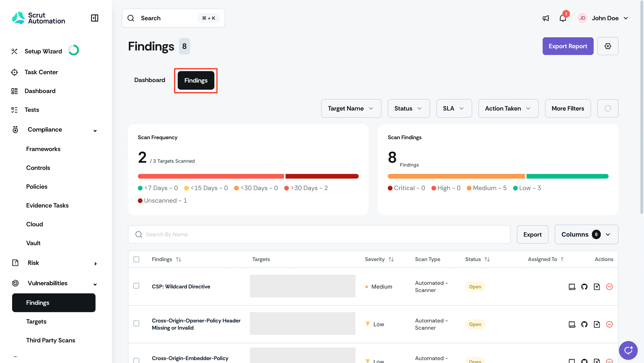This screenshot has width=644, height=363.
Task: Click GitHub icon for Cross-Origin-Opener-Policy row
Action: click(x=584, y=324)
